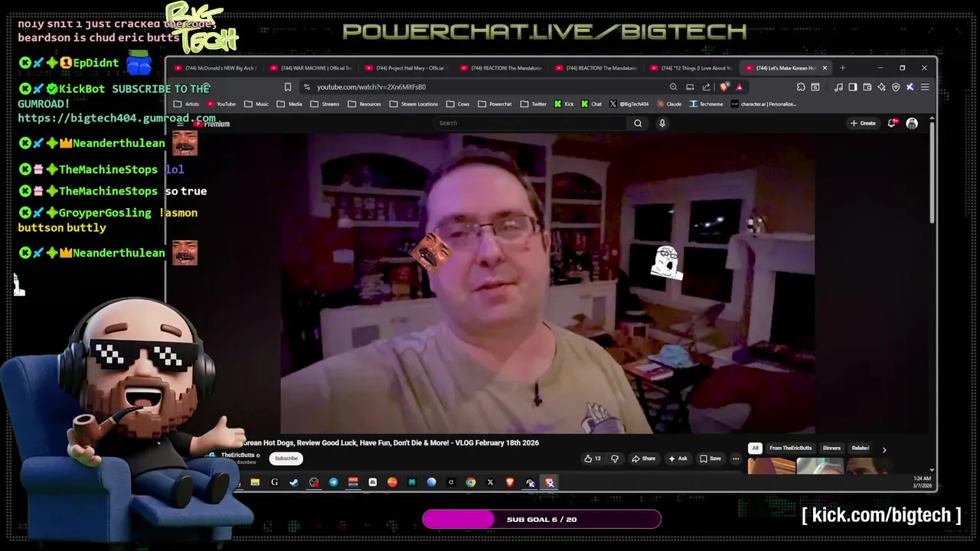
Task: Click the Ask button under video
Action: (678, 458)
